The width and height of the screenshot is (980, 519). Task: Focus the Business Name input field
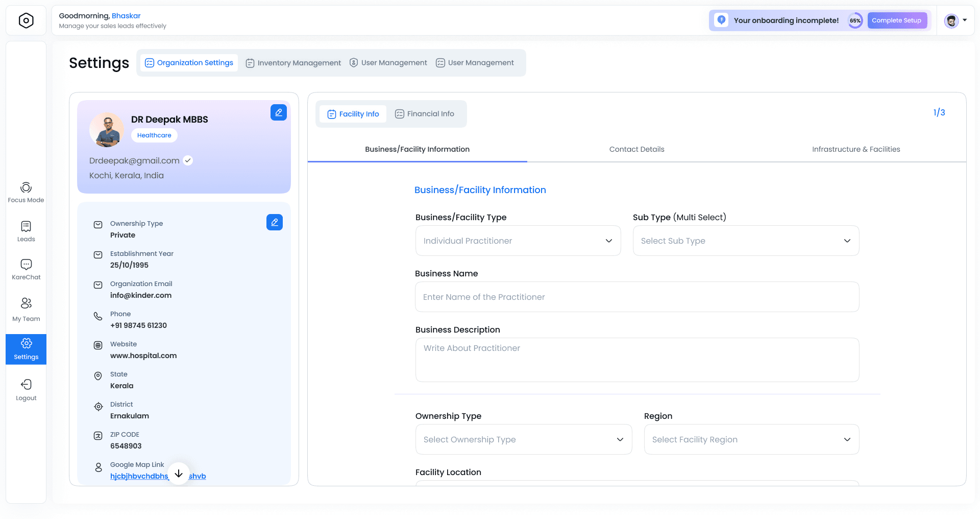[637, 297]
